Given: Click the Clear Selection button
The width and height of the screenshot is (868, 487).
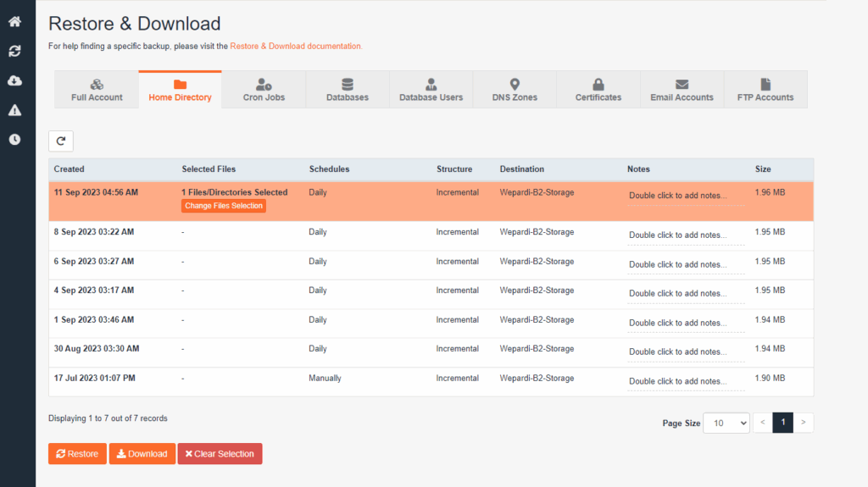Looking at the screenshot, I should [x=220, y=454].
